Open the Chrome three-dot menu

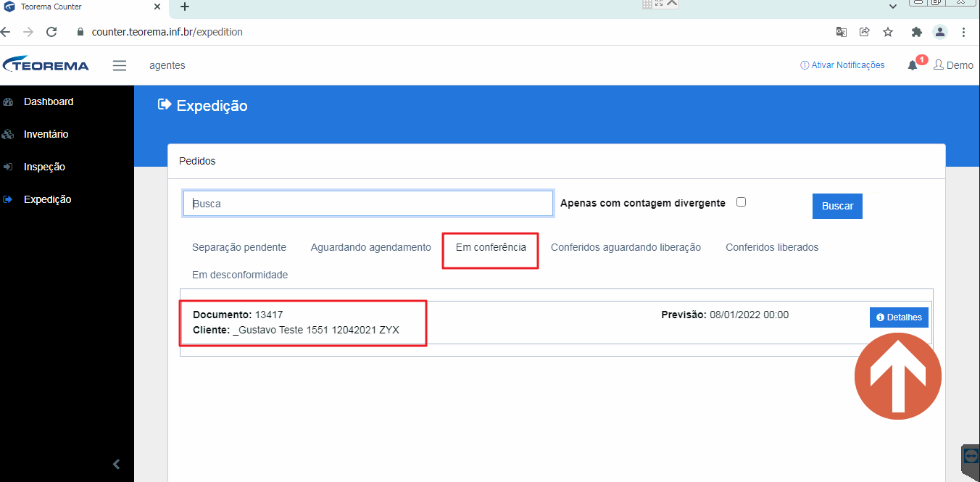coord(963,32)
